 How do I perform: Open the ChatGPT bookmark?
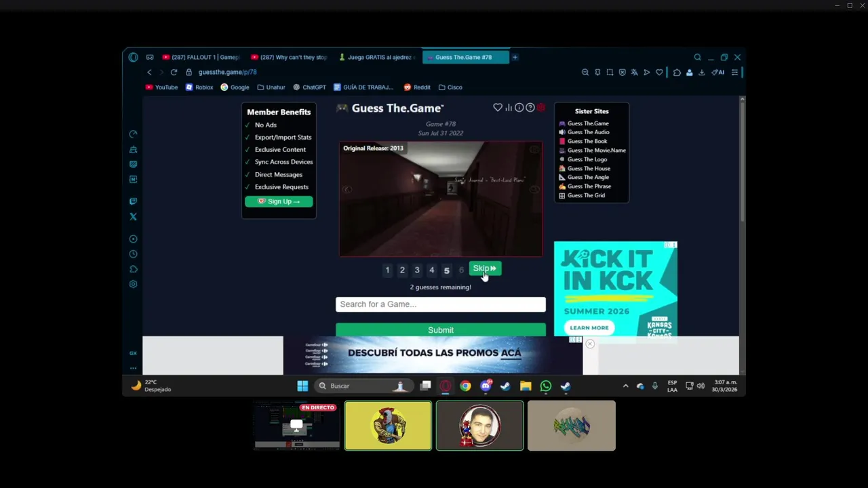[309, 87]
